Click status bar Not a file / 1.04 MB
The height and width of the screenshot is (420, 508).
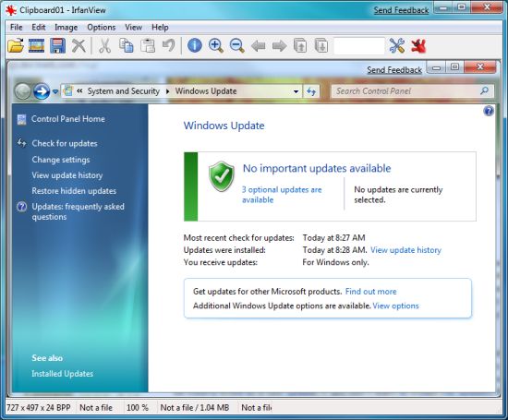(194, 408)
